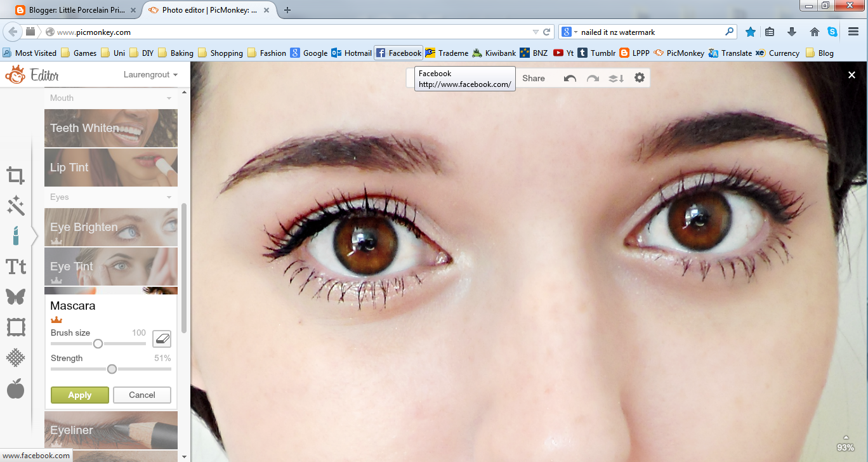The image size is (868, 462).
Task: Collapse the Eyes section arrow
Action: (x=169, y=197)
